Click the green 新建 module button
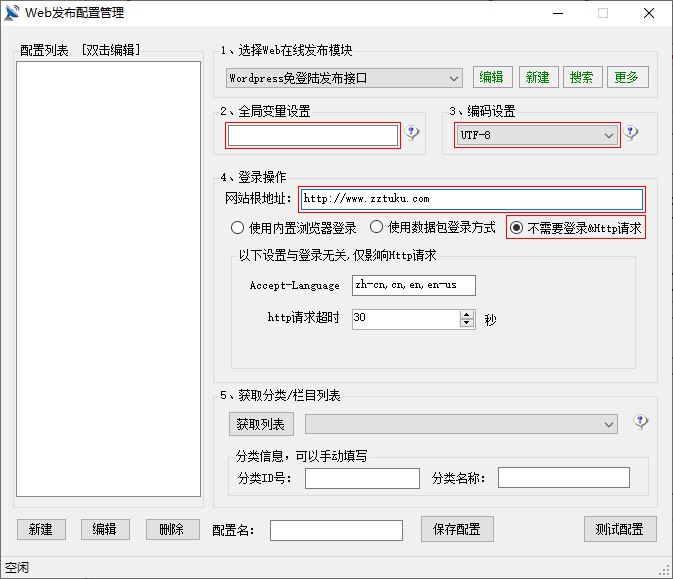The height and width of the screenshot is (579, 673). tap(537, 77)
